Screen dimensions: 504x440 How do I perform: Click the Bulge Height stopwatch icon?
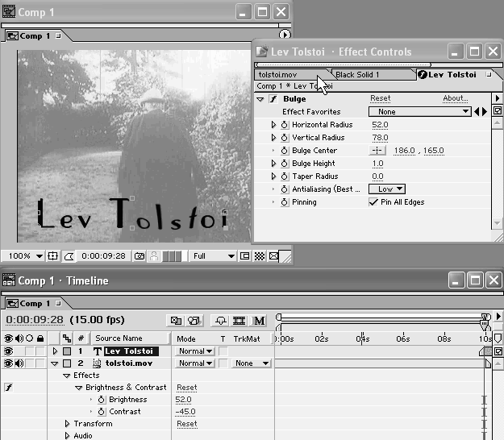(x=285, y=164)
